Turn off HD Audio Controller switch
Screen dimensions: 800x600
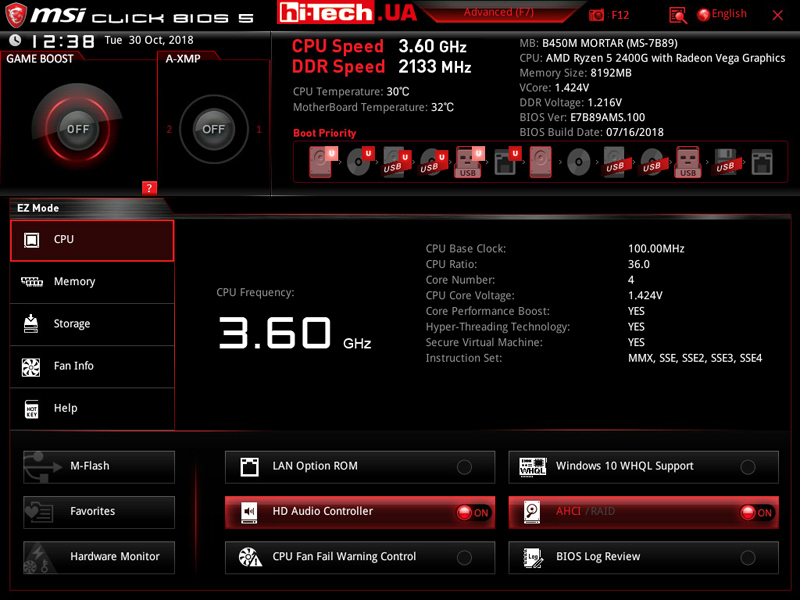[x=473, y=512]
